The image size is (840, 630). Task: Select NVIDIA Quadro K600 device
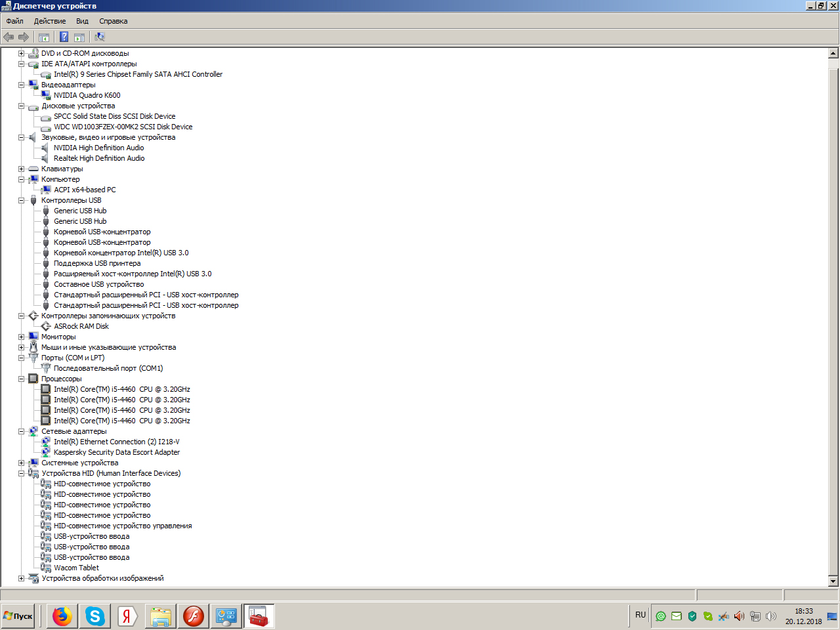[x=87, y=95]
